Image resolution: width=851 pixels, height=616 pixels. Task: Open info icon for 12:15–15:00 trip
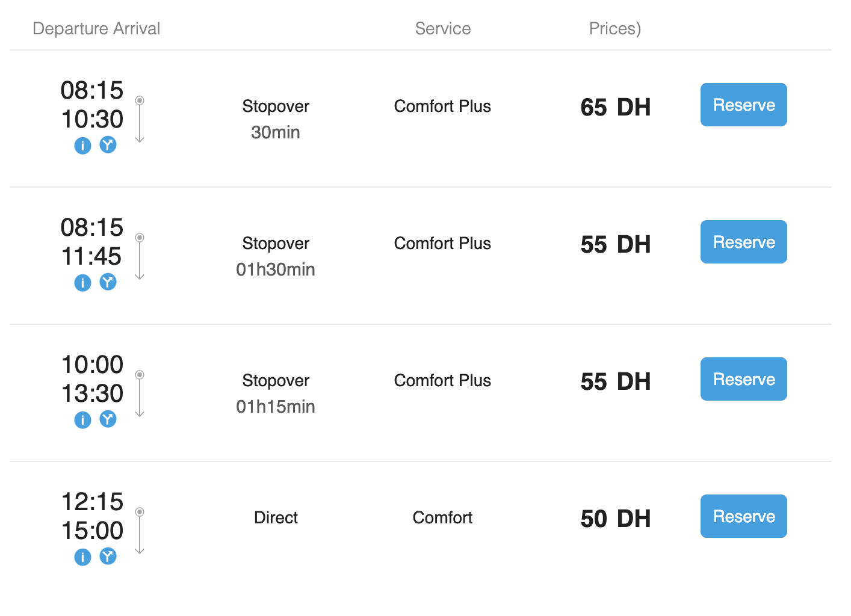pyautogui.click(x=82, y=557)
